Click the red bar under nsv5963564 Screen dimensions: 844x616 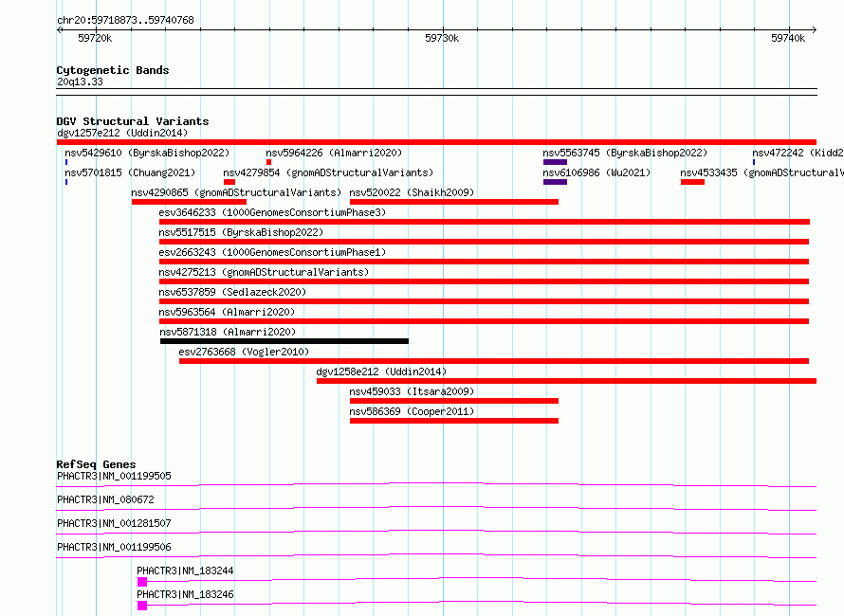click(x=484, y=321)
